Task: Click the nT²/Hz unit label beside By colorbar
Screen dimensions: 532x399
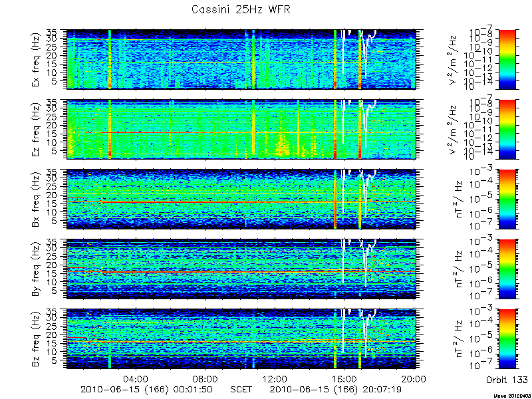Action: [458, 269]
